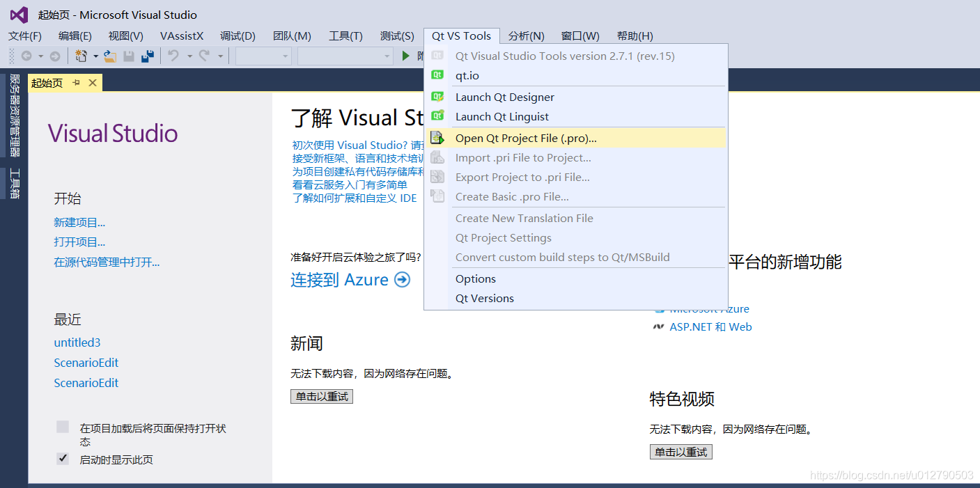Open the 视图(V) menu
Viewport: 980px width, 488px height.
pos(125,36)
